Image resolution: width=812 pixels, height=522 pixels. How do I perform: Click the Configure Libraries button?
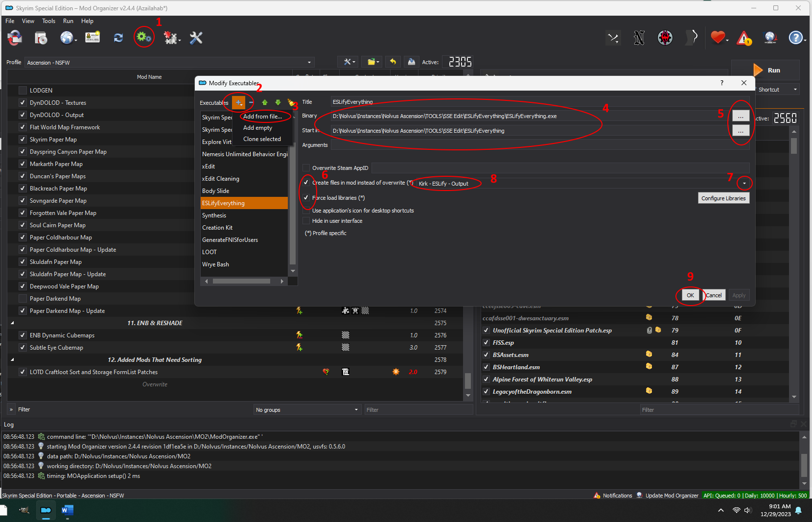click(x=723, y=198)
